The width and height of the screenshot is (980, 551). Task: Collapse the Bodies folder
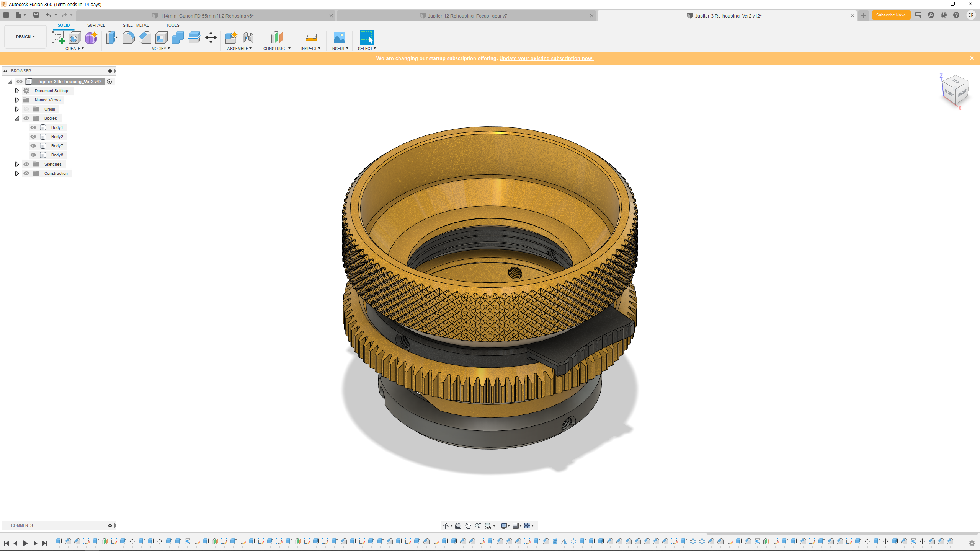point(17,118)
